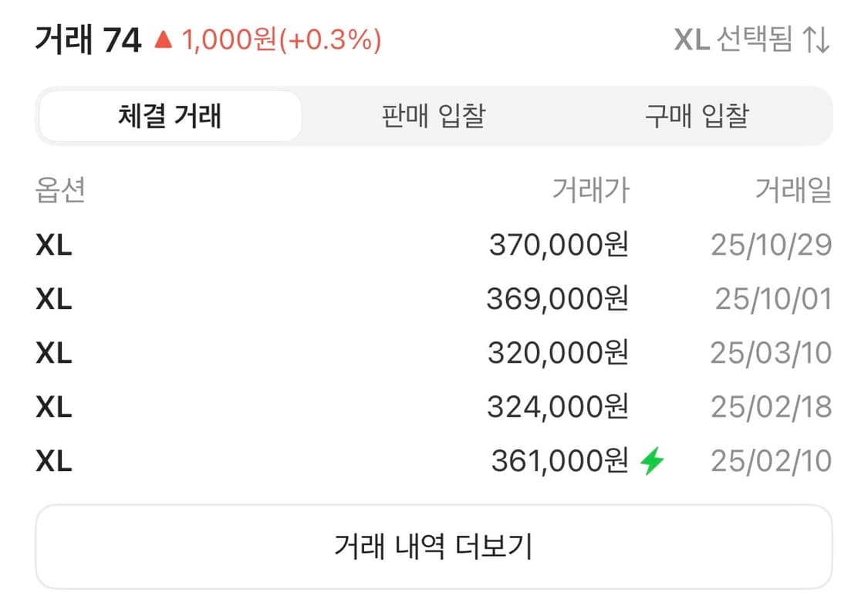
Task: Click the 거래 내역 더보기 button
Action: pos(434,545)
